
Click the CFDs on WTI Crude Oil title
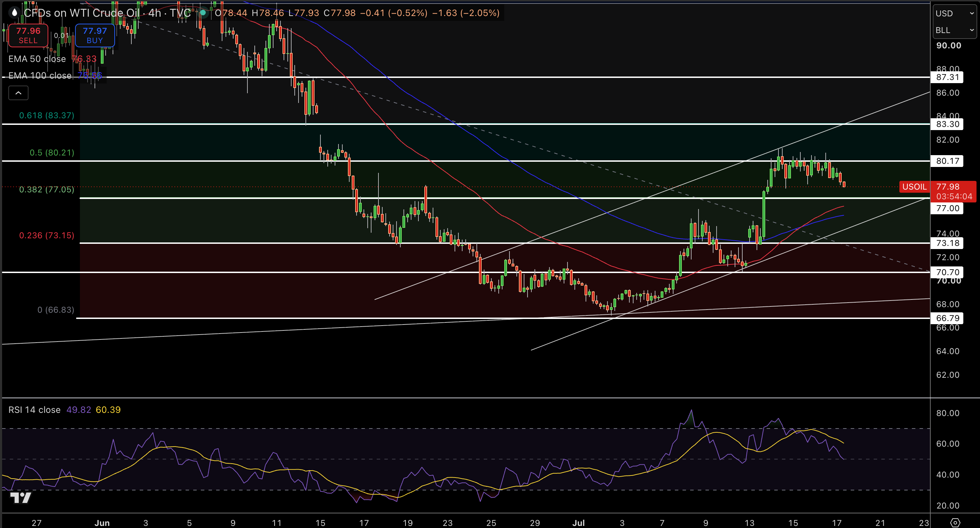point(82,13)
